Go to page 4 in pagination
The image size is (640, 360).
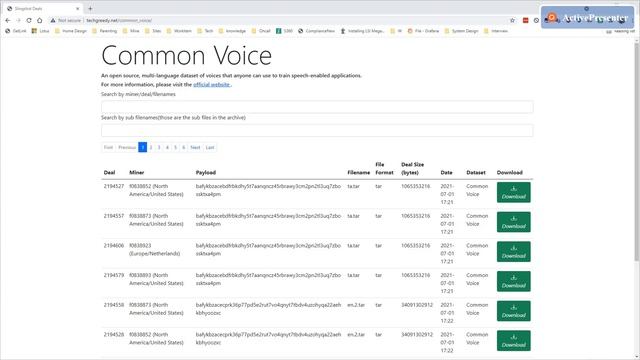click(167, 147)
